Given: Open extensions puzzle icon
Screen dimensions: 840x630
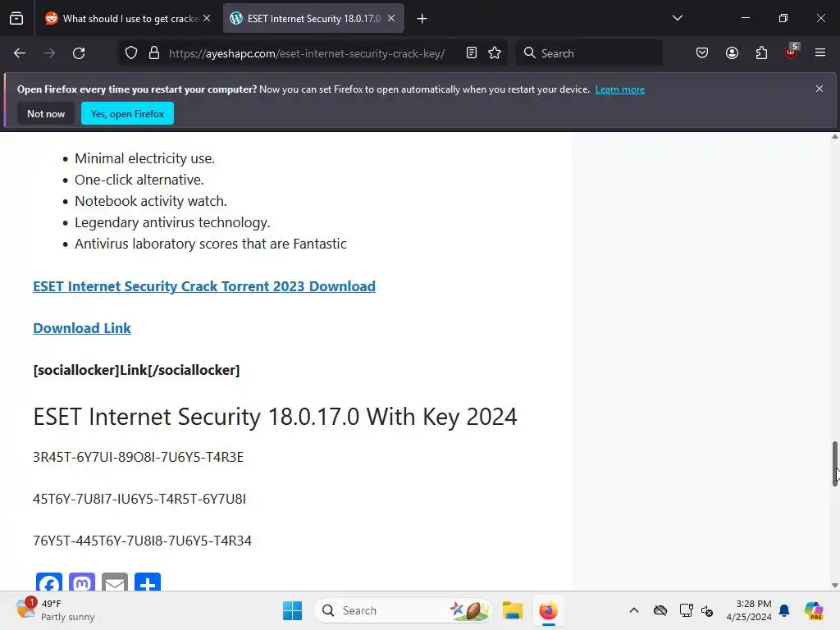Looking at the screenshot, I should pos(761,52).
